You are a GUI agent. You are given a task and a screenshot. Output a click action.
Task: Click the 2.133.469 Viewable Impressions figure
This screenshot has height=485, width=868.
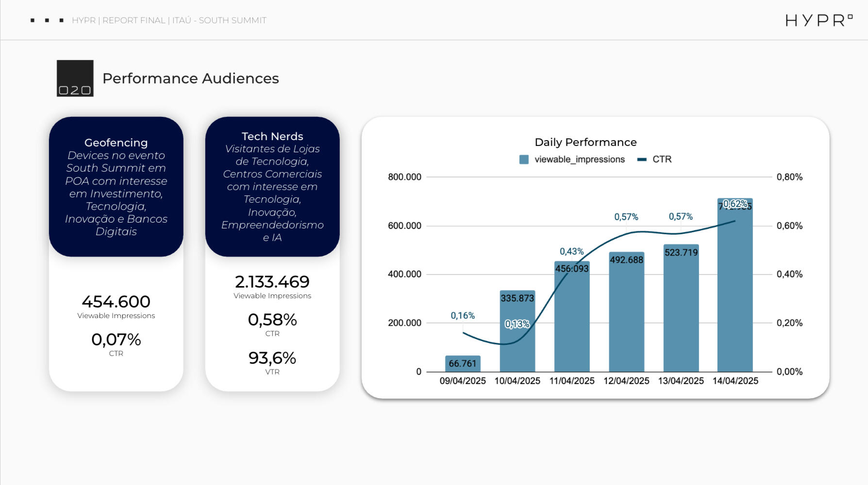click(272, 282)
